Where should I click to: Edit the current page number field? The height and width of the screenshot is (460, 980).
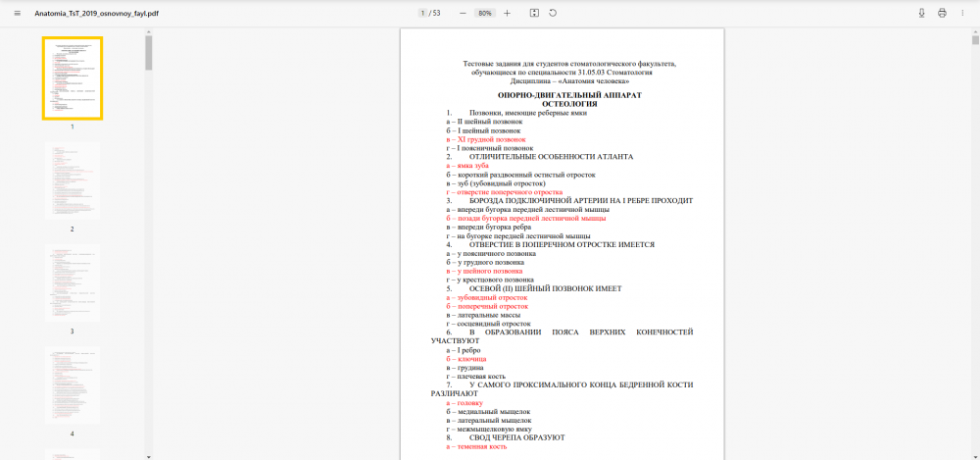pyautogui.click(x=423, y=13)
